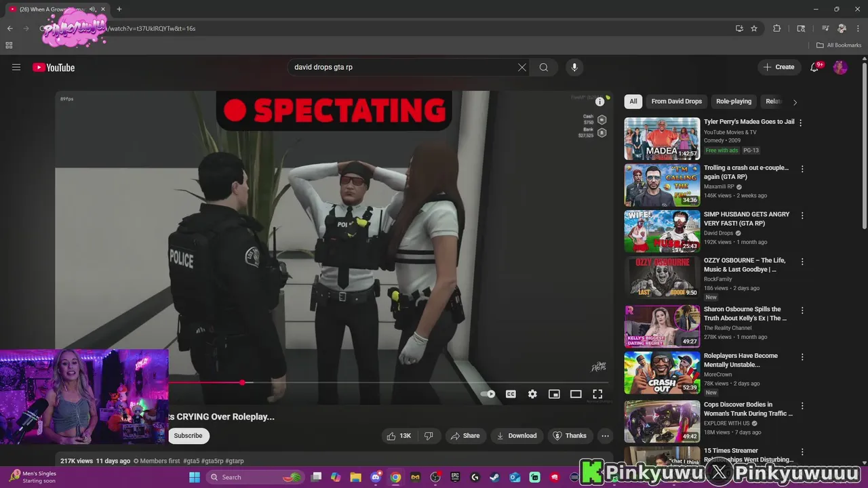The height and width of the screenshot is (488, 868).
Task: Open the Windows taskbar Search box
Action: click(254, 477)
